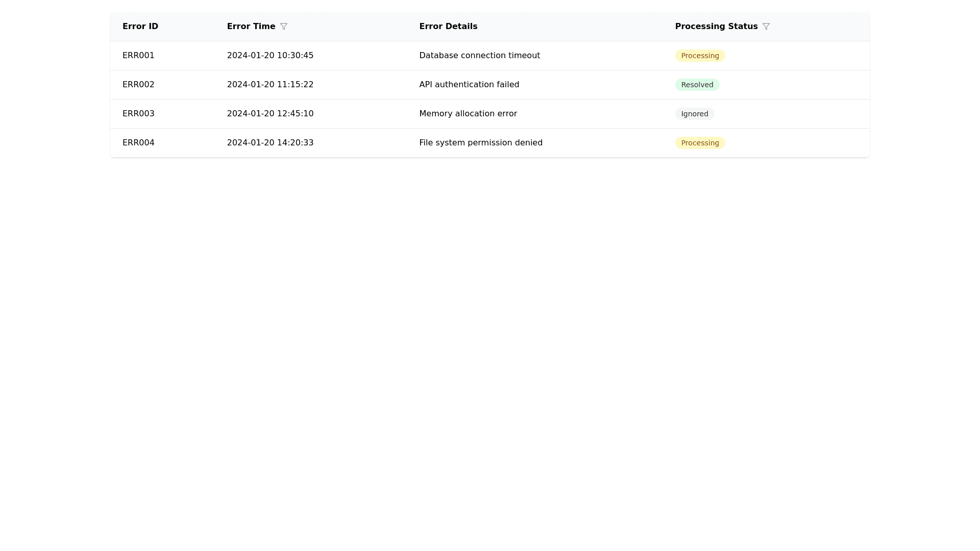Select the ERR001 cell
Image resolution: width=980 pixels, height=551 pixels.
pos(138,56)
